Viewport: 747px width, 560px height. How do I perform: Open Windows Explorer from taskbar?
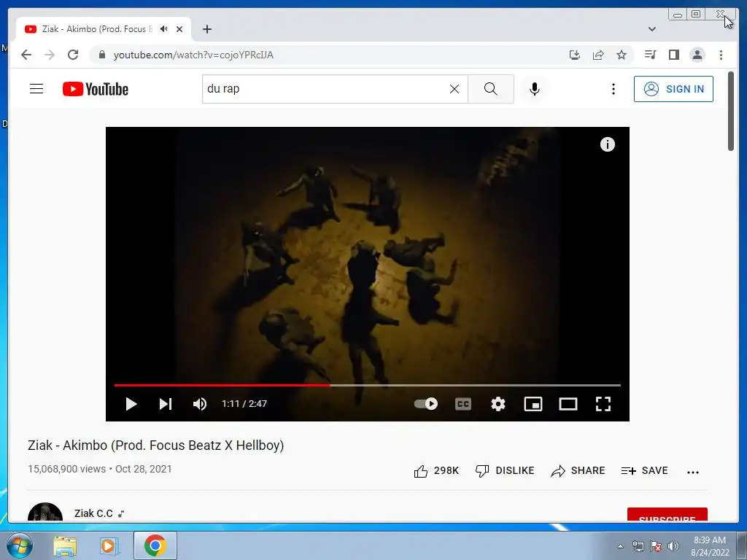pos(65,545)
